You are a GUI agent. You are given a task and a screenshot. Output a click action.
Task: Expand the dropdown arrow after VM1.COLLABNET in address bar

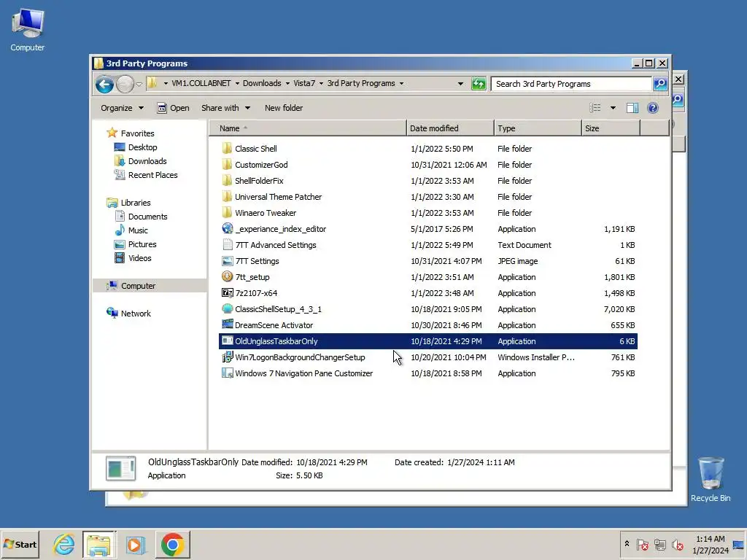coord(237,83)
